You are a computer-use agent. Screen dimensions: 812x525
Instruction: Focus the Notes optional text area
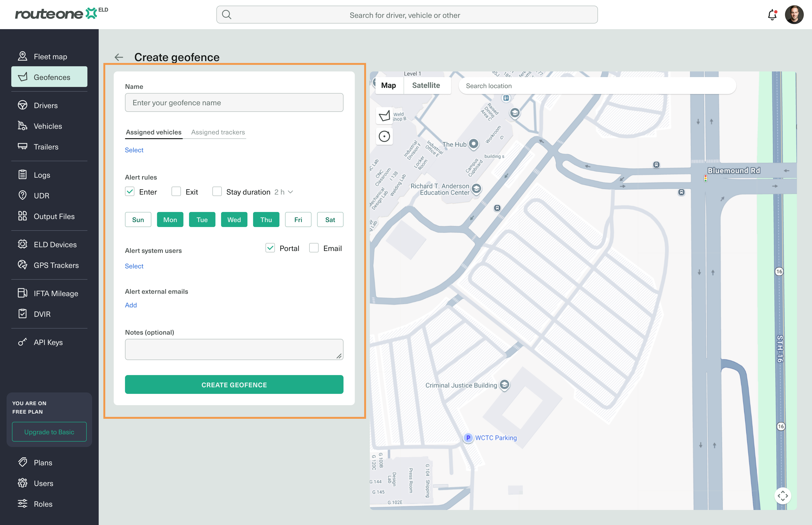[234, 349]
